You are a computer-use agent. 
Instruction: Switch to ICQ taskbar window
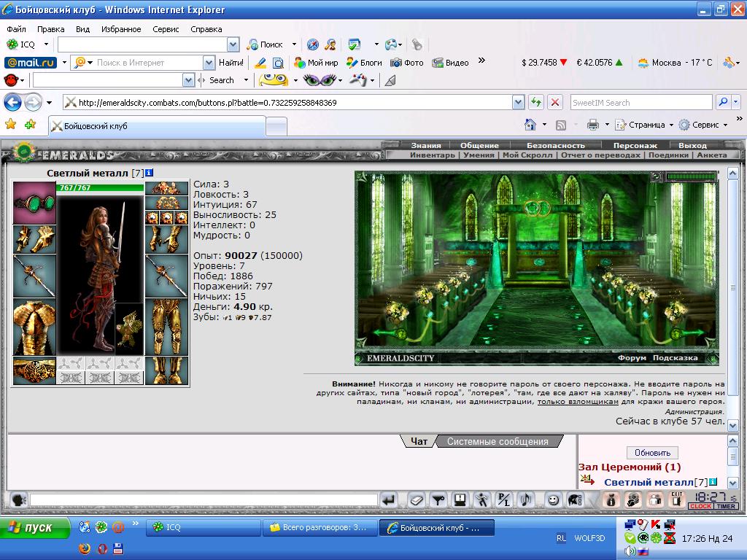coord(203,527)
